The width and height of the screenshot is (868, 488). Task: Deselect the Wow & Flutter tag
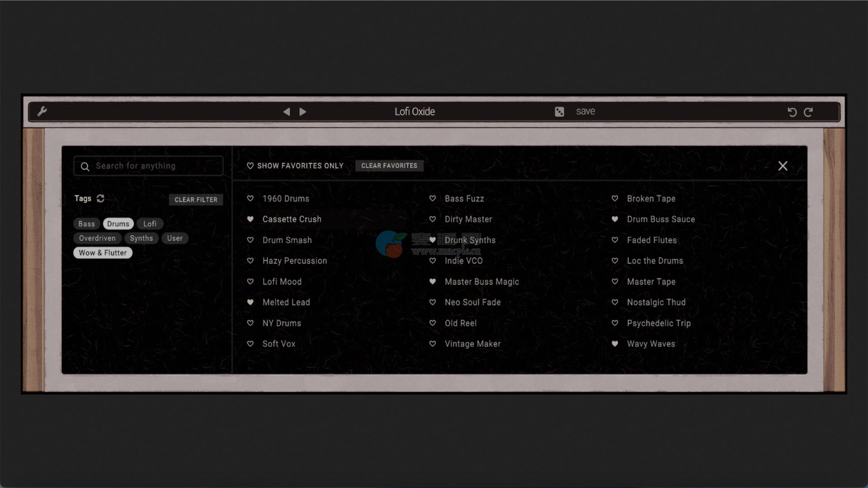pos(103,253)
